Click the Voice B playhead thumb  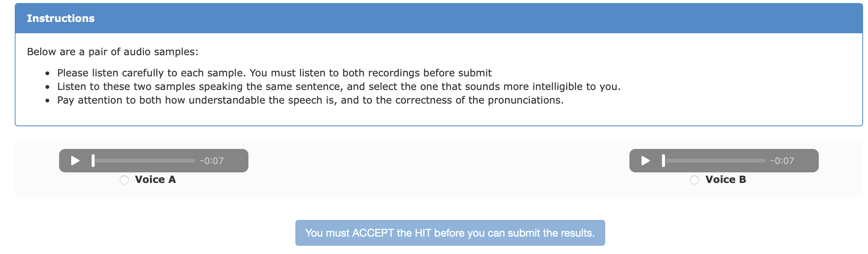(663, 161)
